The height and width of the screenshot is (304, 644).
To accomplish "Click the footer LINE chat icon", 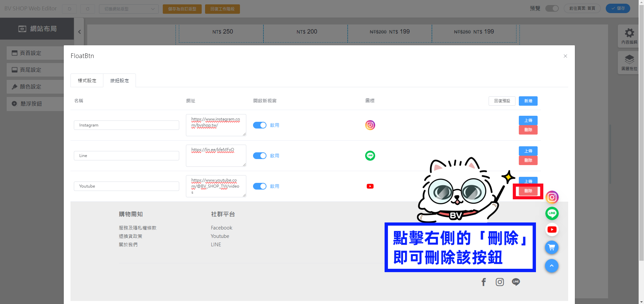I will coord(516,282).
